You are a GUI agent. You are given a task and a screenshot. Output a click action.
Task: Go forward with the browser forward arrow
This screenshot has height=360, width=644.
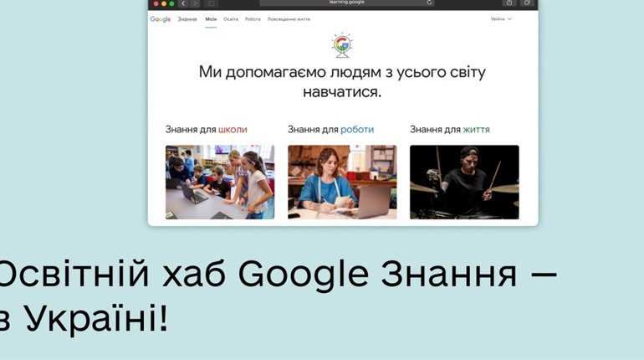[195, 3]
